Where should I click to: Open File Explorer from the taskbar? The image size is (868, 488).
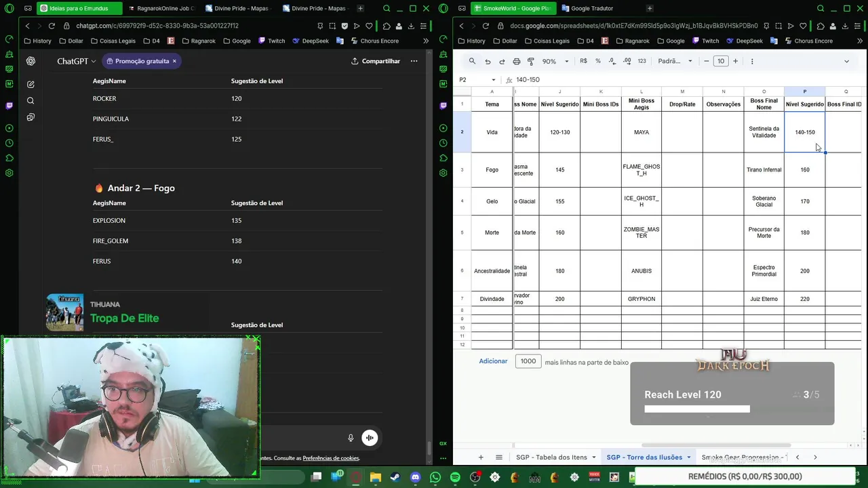pos(376,478)
